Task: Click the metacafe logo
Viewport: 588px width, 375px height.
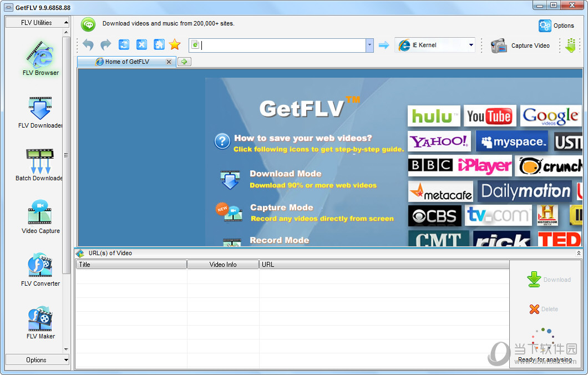Action: point(440,191)
